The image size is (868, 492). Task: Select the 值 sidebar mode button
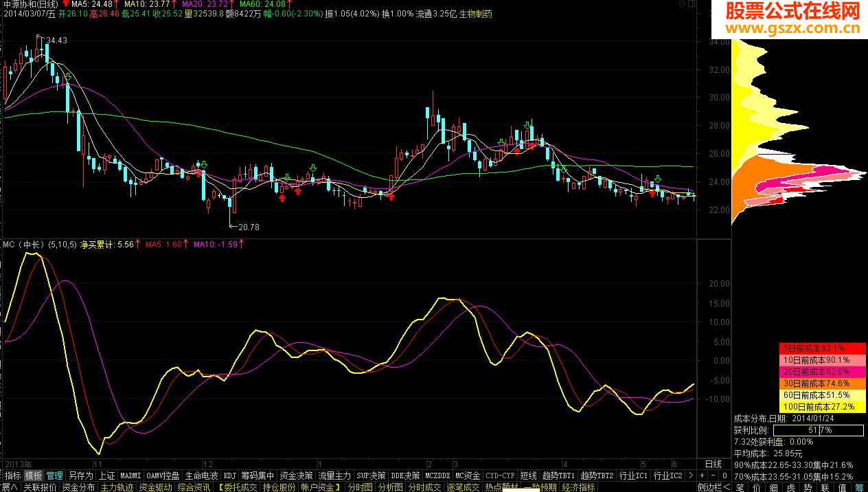[843, 487]
